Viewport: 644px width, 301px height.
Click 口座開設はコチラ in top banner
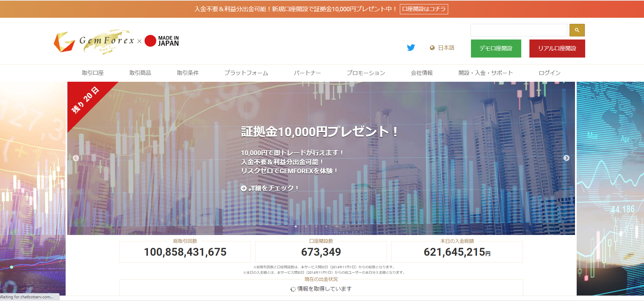pos(424,9)
